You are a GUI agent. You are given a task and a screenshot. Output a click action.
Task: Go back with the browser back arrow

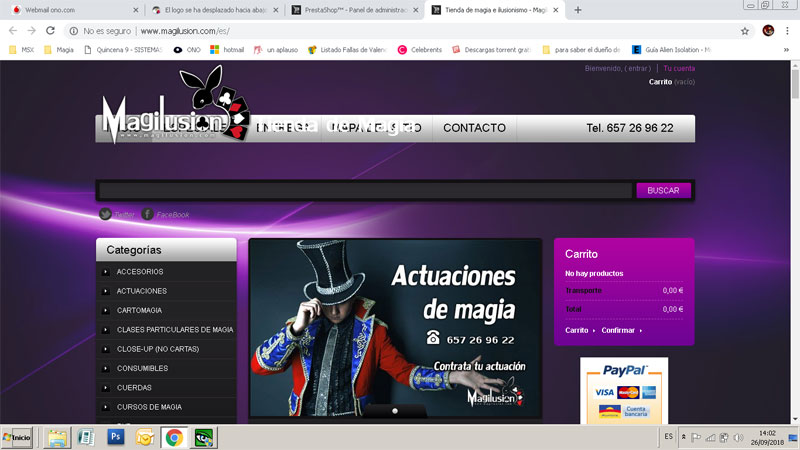[x=13, y=31]
